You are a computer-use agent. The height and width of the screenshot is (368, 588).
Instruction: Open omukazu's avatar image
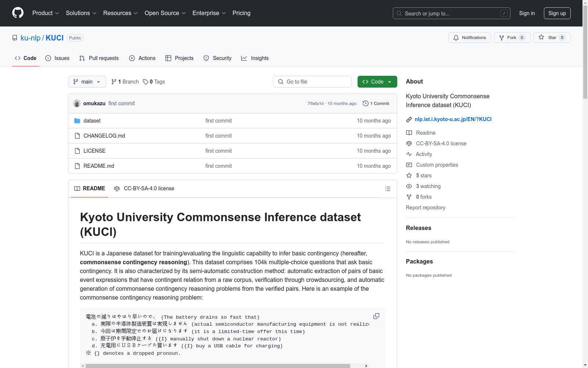(x=77, y=103)
